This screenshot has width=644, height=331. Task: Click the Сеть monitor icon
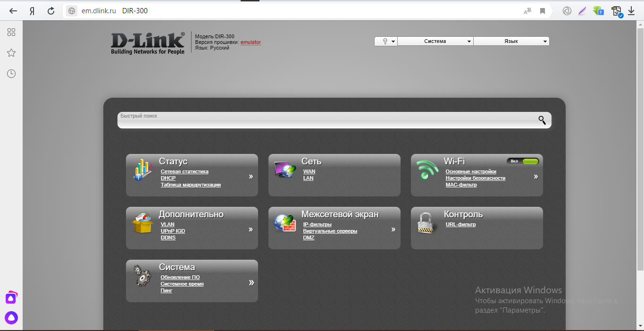pyautogui.click(x=285, y=170)
